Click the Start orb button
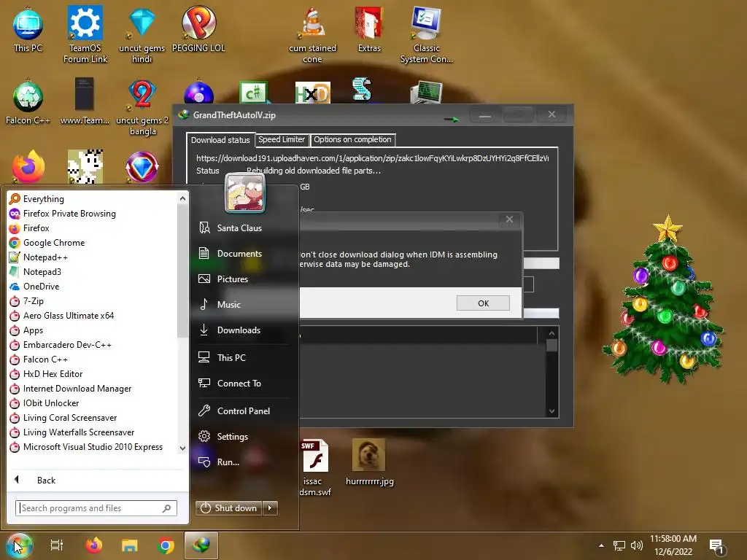This screenshot has width=747, height=560. click(x=20, y=545)
